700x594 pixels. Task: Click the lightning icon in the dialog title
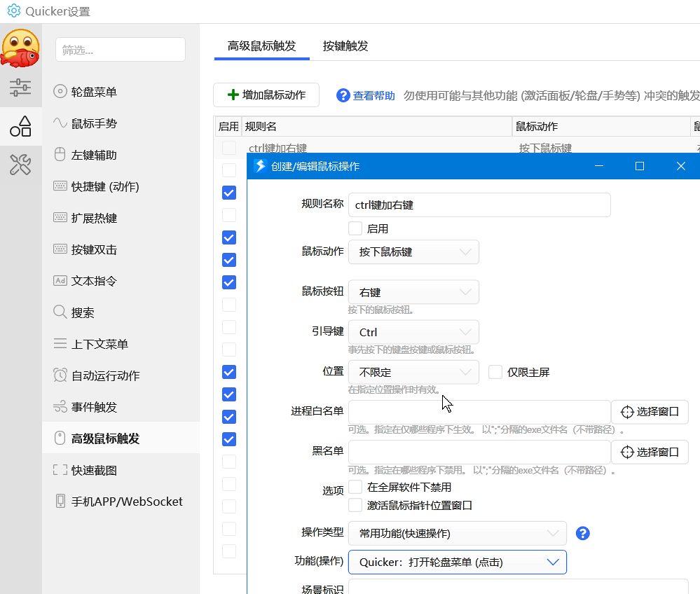(260, 166)
